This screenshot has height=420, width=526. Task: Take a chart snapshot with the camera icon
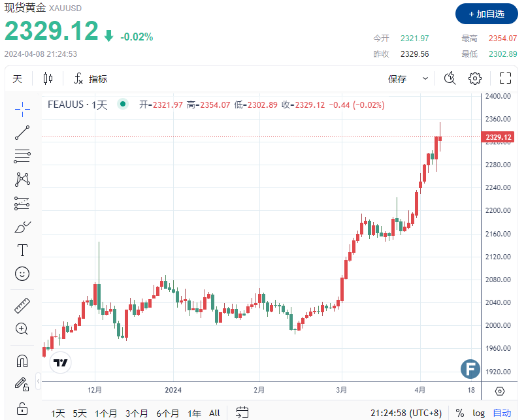(449, 78)
